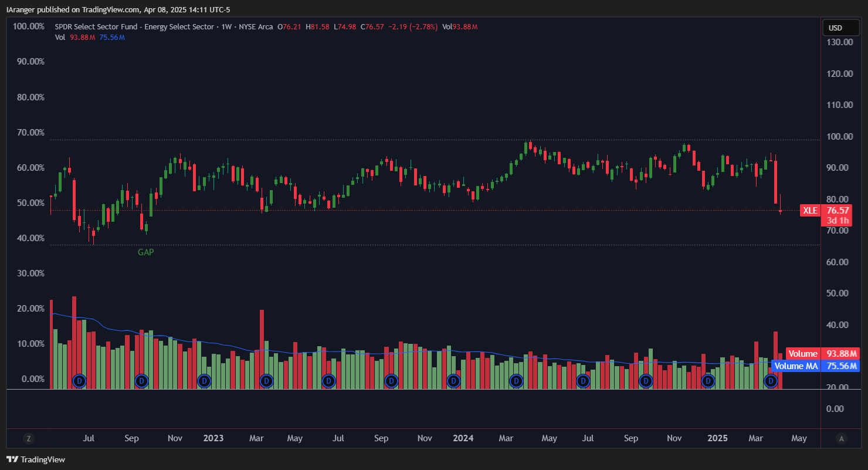Toggle the Z timezone button

pyautogui.click(x=28, y=438)
